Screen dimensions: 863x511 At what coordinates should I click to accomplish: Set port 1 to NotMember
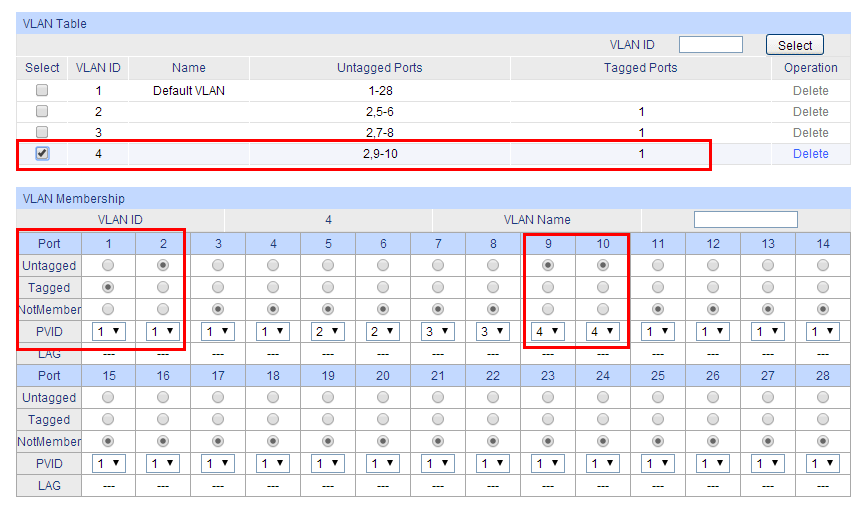coord(108,309)
